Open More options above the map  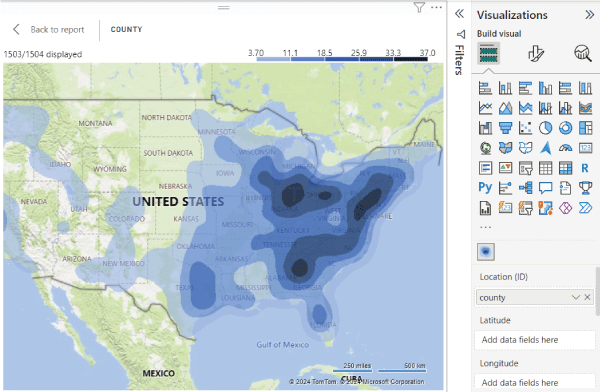click(436, 7)
